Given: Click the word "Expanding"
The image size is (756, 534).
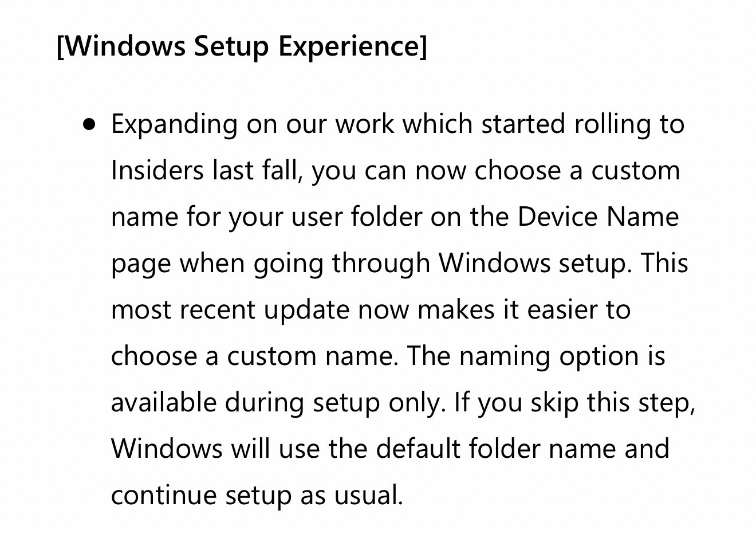Looking at the screenshot, I should (174, 124).
